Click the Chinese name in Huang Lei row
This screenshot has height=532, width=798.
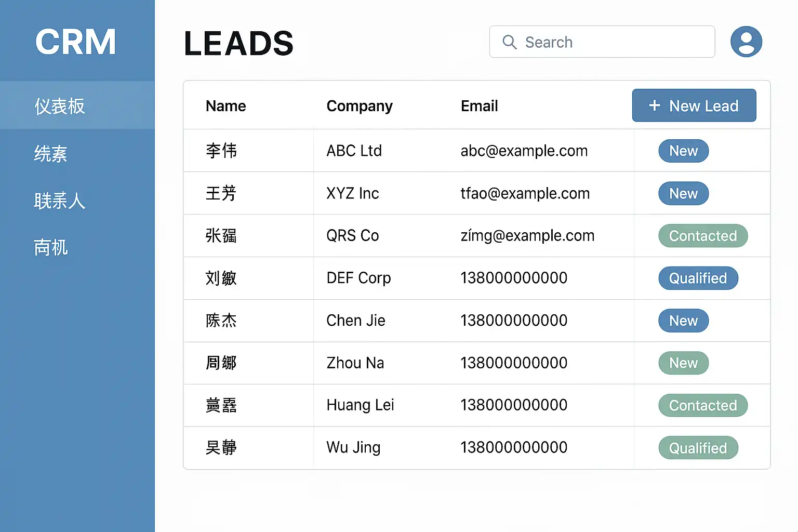pos(221,405)
